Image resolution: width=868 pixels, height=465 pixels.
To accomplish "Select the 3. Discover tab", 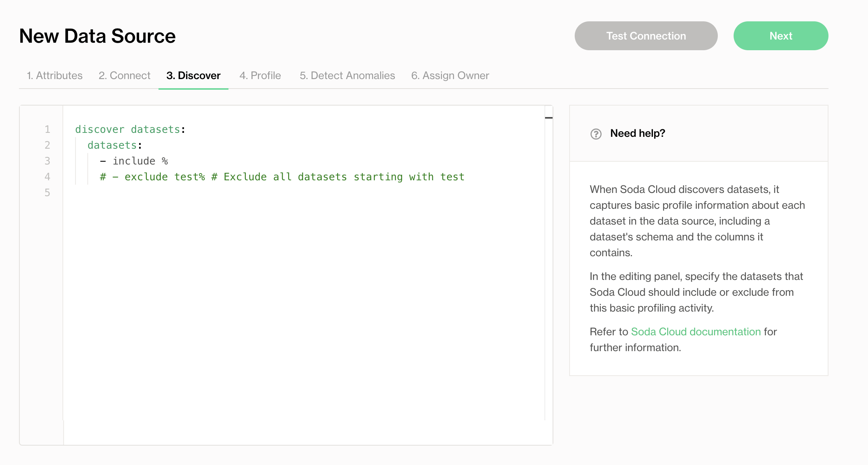I will coord(193,76).
